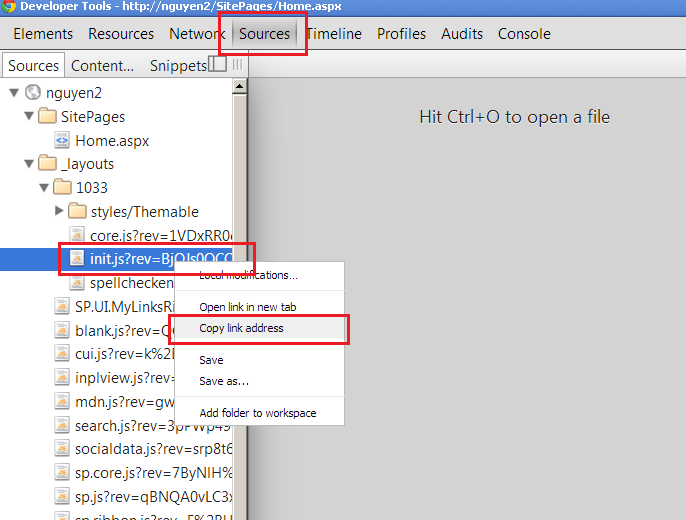
Task: Collapse the nguyen2 domain tree node
Action: tap(13, 93)
